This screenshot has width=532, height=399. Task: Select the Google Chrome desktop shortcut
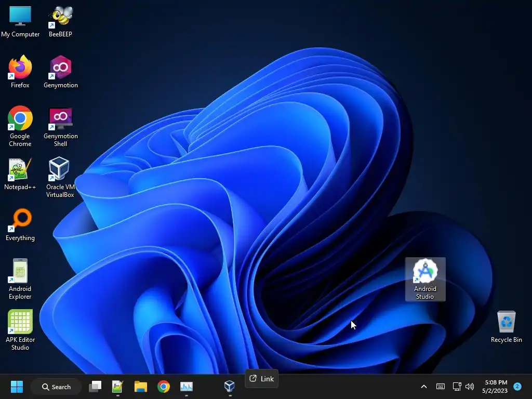pyautogui.click(x=20, y=126)
